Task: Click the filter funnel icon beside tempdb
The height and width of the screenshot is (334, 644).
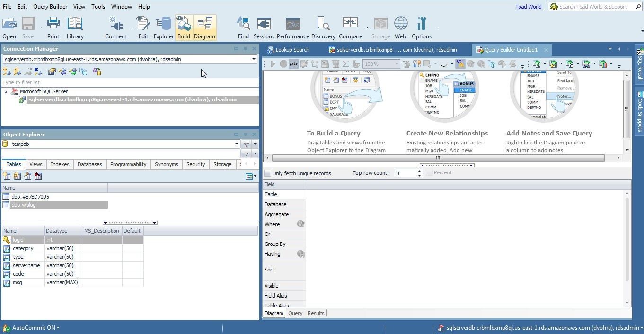Action: pyautogui.click(x=246, y=144)
